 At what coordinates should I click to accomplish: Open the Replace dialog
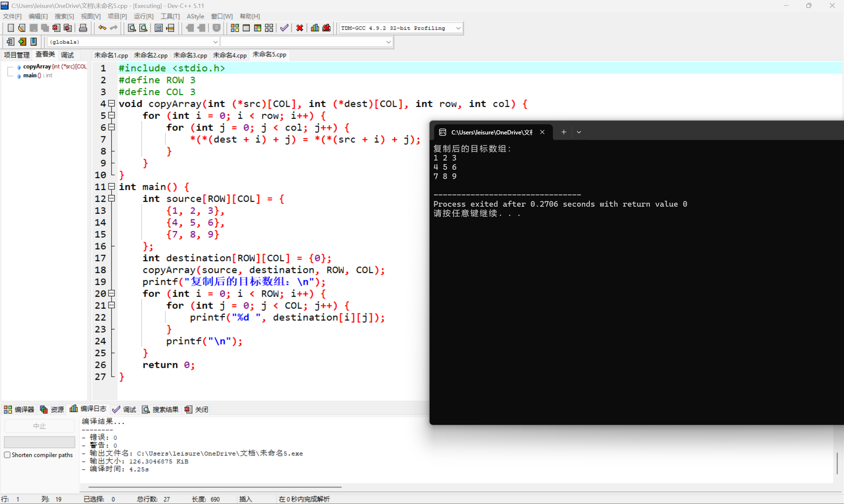(143, 28)
